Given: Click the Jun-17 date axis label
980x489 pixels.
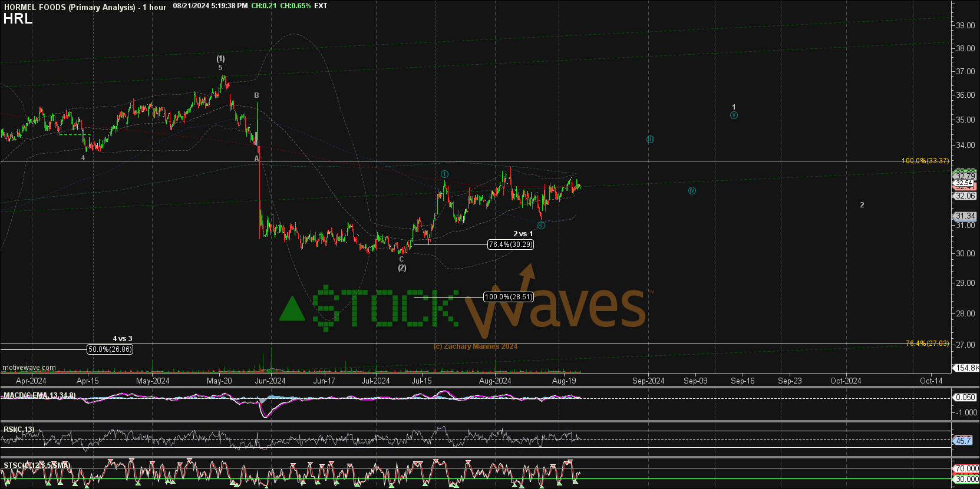Looking at the screenshot, I should click(x=324, y=381).
